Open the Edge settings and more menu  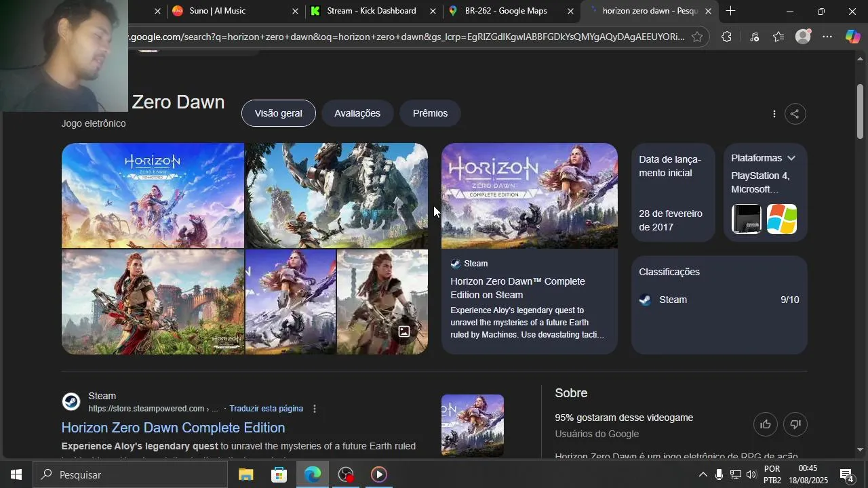point(827,37)
